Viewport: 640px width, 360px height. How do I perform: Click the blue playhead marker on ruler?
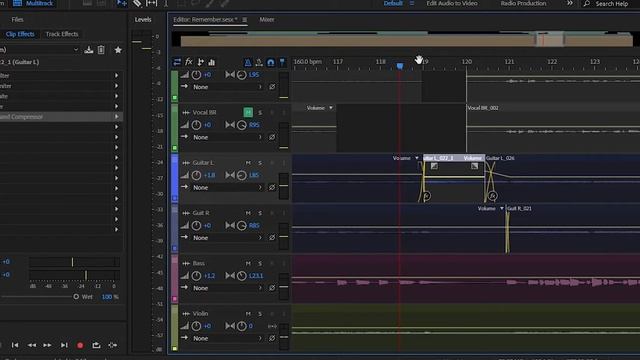click(400, 66)
